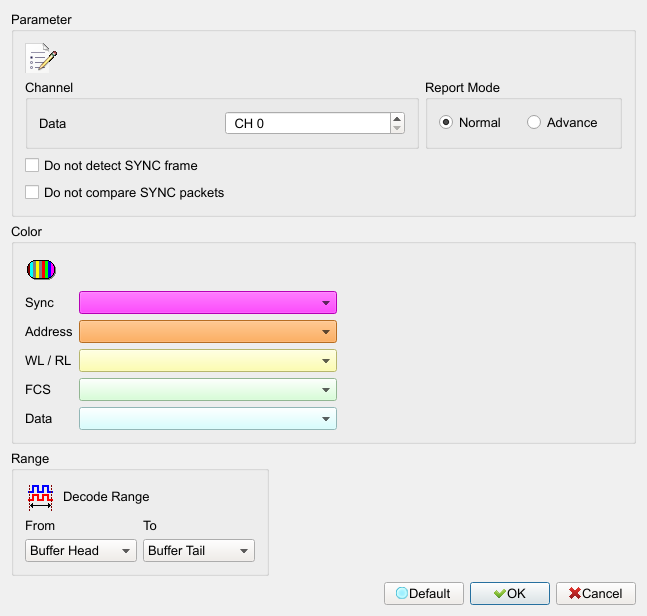Click the red X icon on Cancel
Image resolution: width=647 pixels, height=616 pixels.
pyautogui.click(x=575, y=593)
